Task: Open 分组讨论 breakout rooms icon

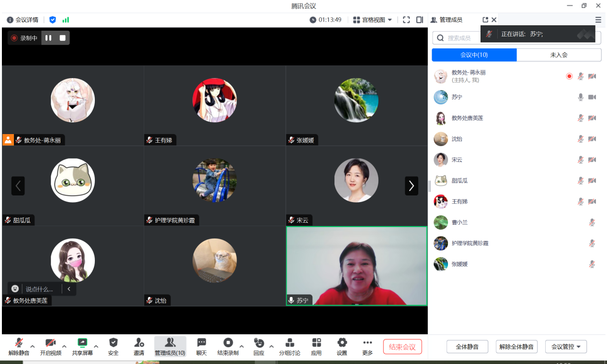Action: [x=289, y=343]
